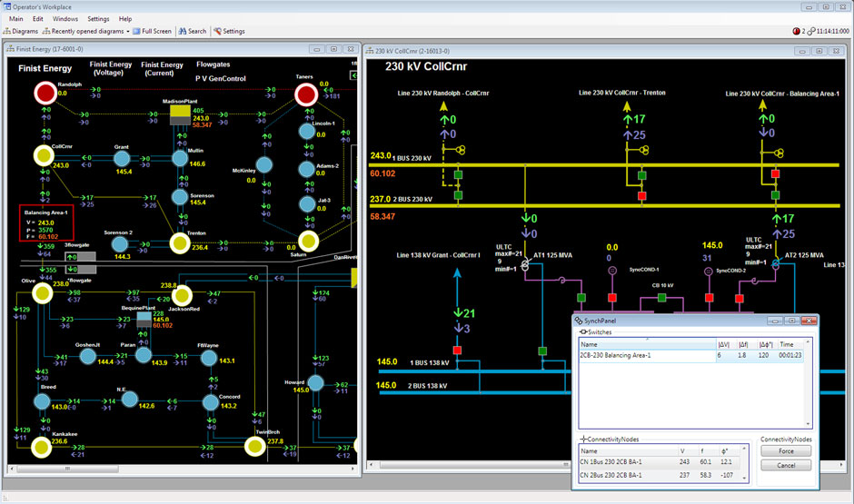The width and height of the screenshot is (854, 504).
Task: Click the Balancing Area-1 red box
Action: tap(46, 223)
